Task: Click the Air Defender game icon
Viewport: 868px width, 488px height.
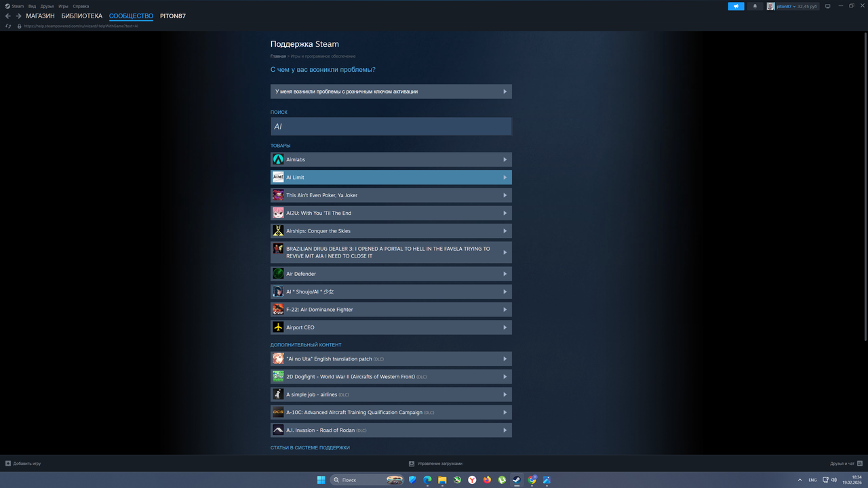Action: click(278, 274)
